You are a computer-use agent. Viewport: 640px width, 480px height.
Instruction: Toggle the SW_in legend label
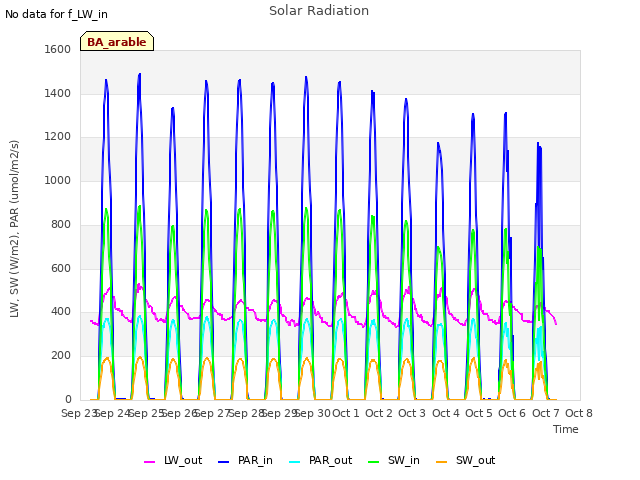click(404, 460)
